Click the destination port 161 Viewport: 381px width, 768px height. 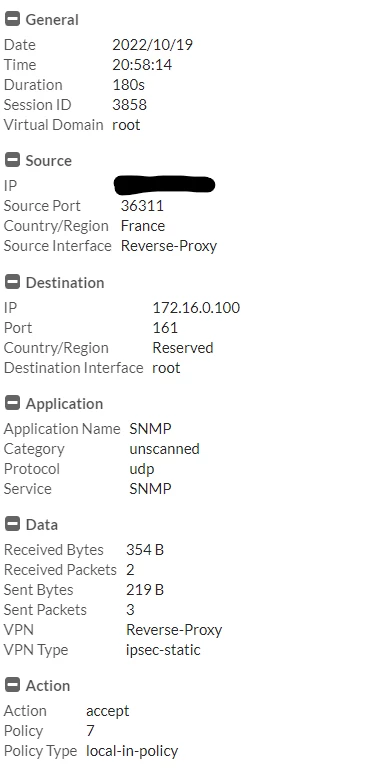(165, 328)
